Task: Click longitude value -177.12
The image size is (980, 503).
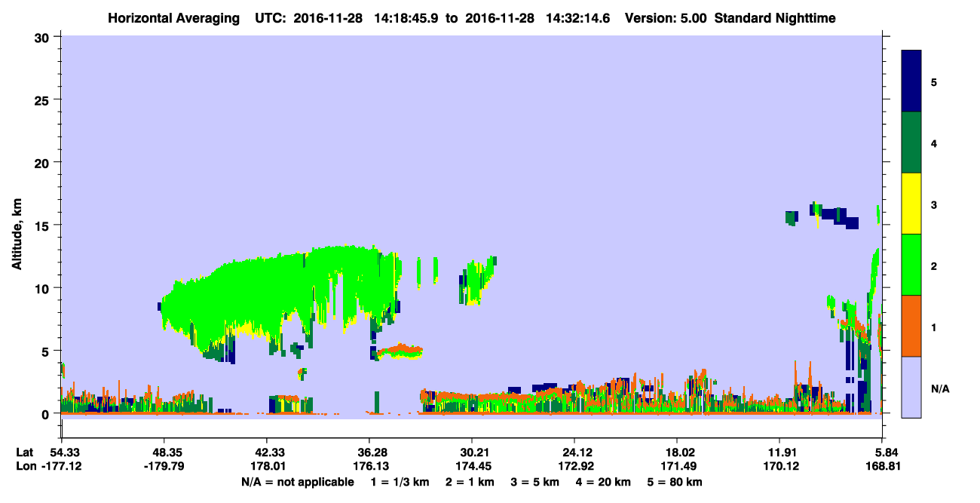Action: (x=62, y=467)
